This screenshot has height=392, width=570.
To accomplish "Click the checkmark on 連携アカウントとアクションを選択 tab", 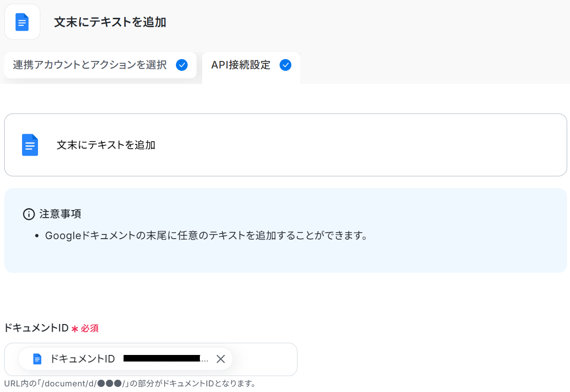I will click(182, 65).
